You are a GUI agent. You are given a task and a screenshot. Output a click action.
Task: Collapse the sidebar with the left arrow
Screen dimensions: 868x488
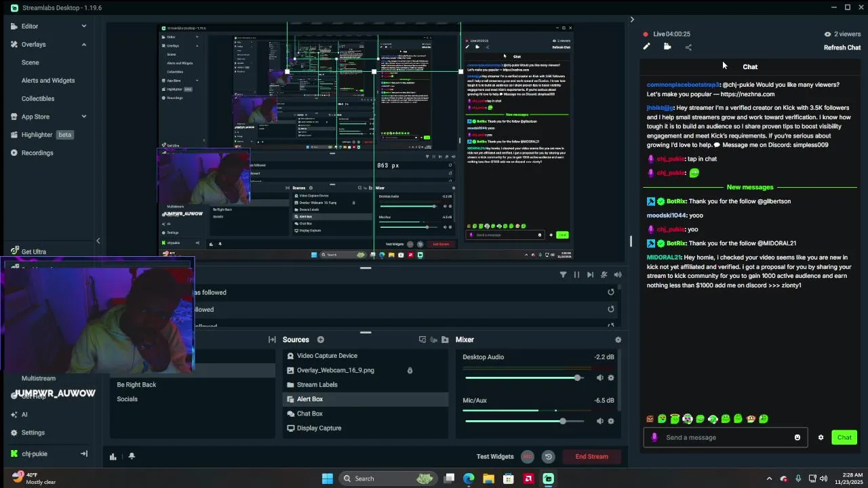pos(98,241)
